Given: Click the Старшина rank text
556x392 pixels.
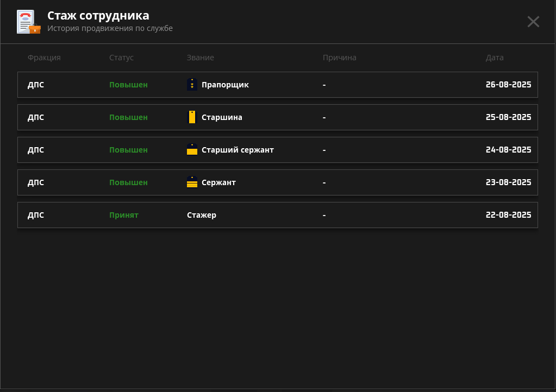Looking at the screenshot, I should click(x=222, y=118).
